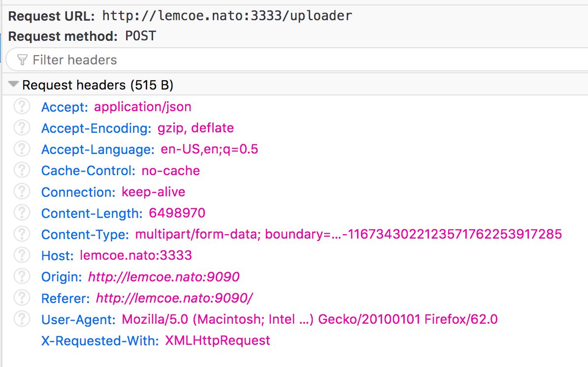This screenshot has width=588, height=367.
Task: Click the User-Agent header help icon
Action: [x=22, y=319]
